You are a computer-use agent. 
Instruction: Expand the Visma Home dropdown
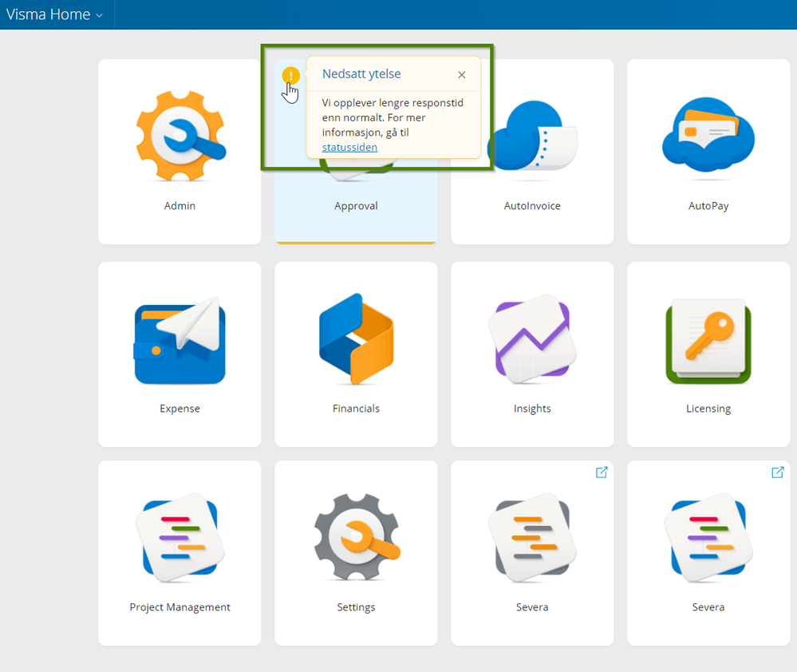[x=55, y=14]
